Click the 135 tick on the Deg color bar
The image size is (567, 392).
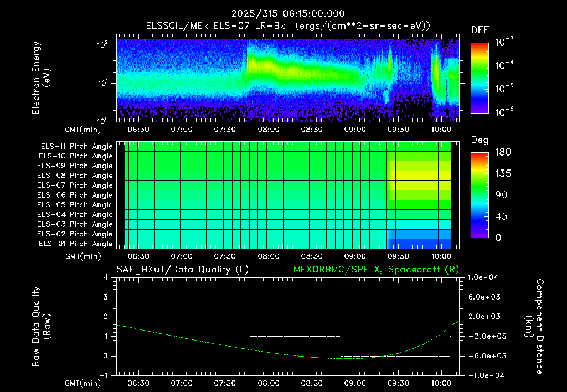[503, 174]
